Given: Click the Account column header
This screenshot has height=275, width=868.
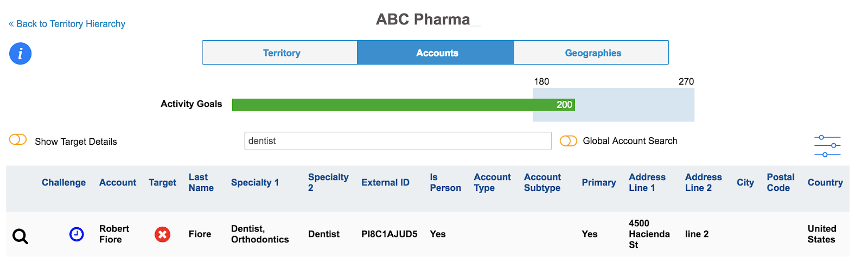Looking at the screenshot, I should (117, 183).
